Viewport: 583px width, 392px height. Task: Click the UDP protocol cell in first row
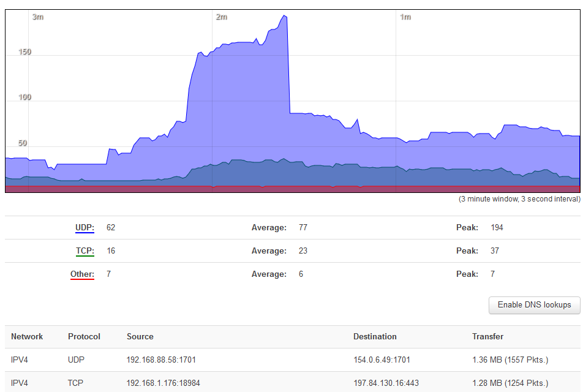pyautogui.click(x=76, y=360)
